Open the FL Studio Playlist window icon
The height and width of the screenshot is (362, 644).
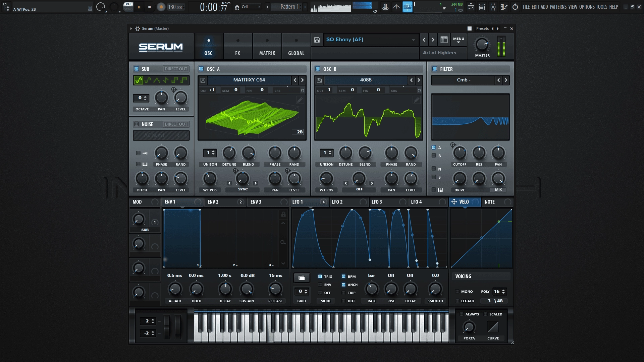471,7
